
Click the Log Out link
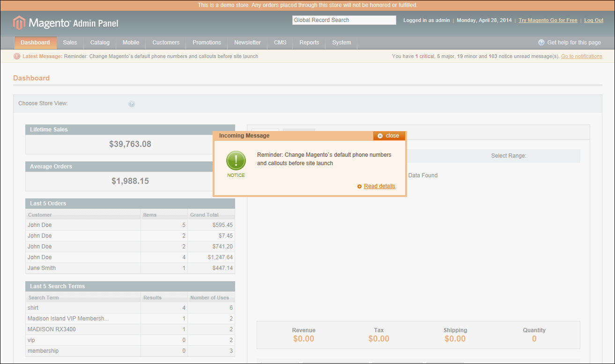(593, 20)
